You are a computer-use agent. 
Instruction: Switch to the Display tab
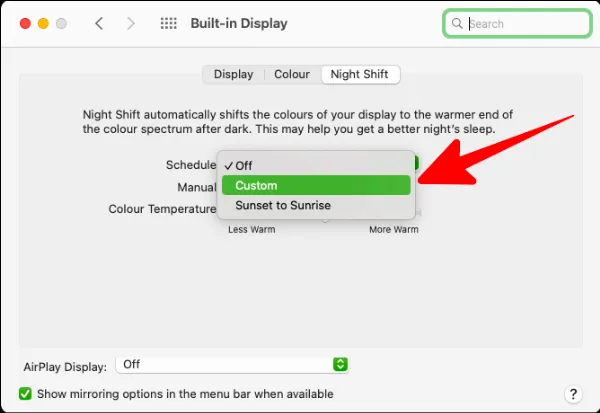233,74
